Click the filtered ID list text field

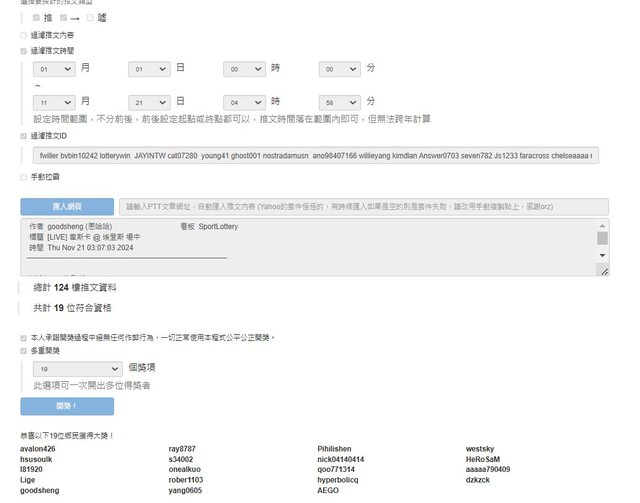[315, 156]
